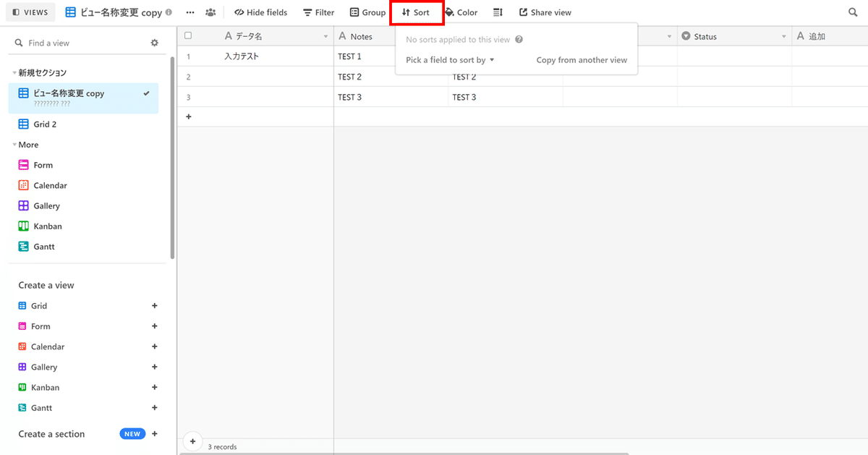Click the Create a view heading
The image size is (868, 455).
[46, 285]
